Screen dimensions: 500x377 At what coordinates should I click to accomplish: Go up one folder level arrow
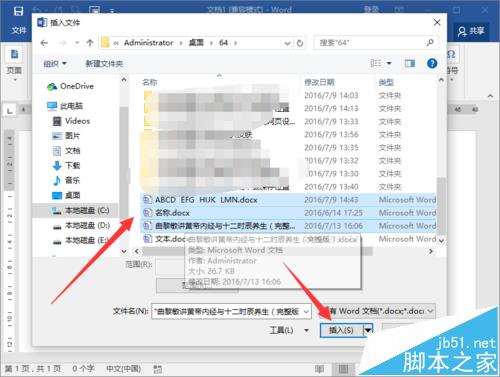click(90, 43)
